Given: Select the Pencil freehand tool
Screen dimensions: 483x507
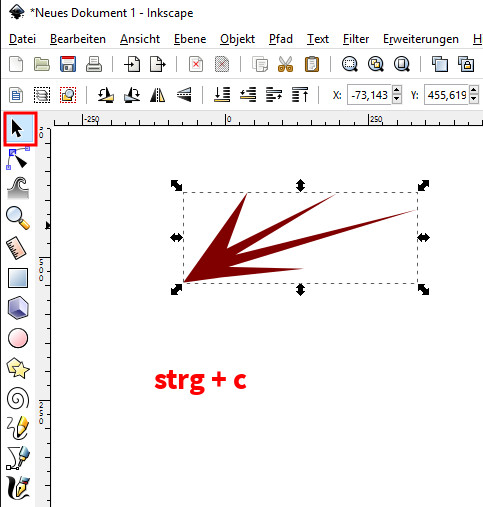Looking at the screenshot, I should (x=18, y=427).
